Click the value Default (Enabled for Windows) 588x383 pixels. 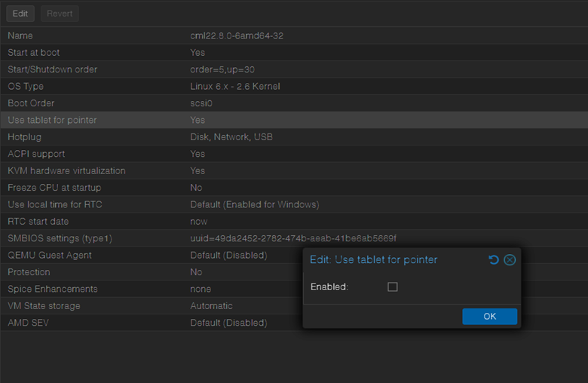pos(255,204)
